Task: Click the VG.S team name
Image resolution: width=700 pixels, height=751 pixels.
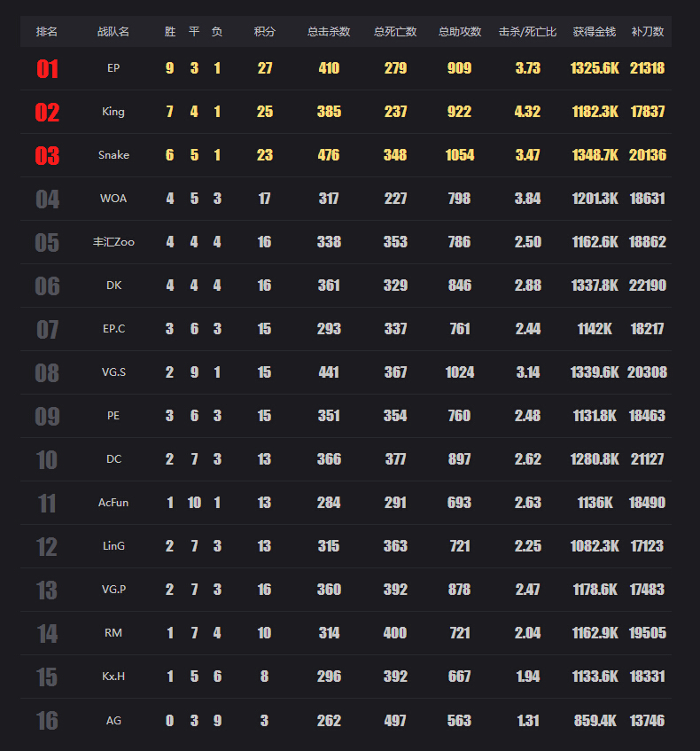Action: [113, 372]
